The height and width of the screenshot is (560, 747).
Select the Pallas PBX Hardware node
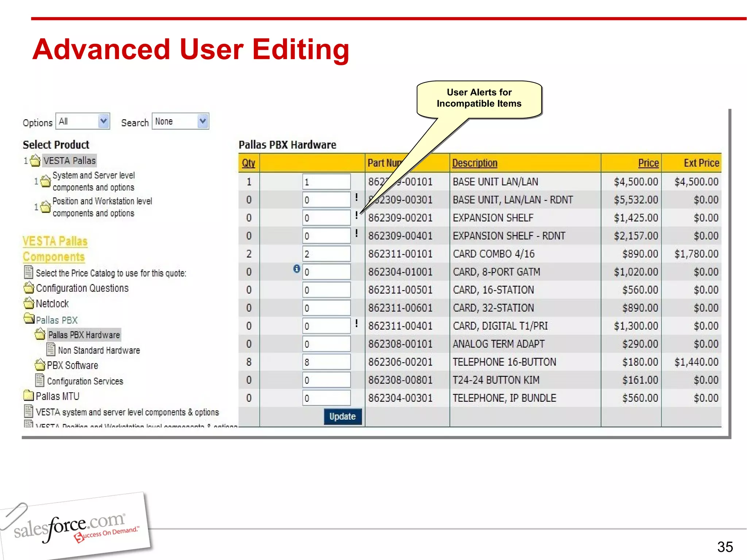tap(84, 335)
